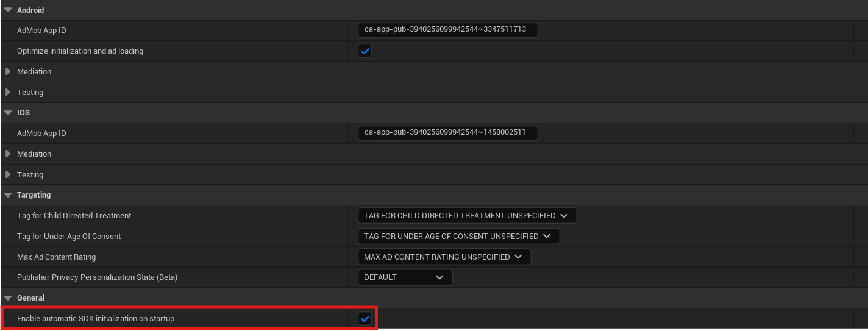Click the IOS AdMob App ID field
Viewport: 868px width, 331px height.
pyautogui.click(x=448, y=133)
